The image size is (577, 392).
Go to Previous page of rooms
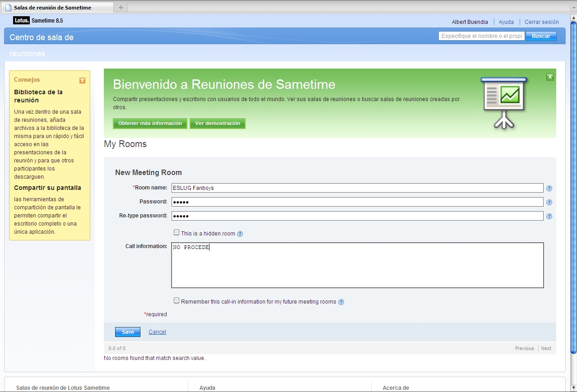[x=524, y=348]
